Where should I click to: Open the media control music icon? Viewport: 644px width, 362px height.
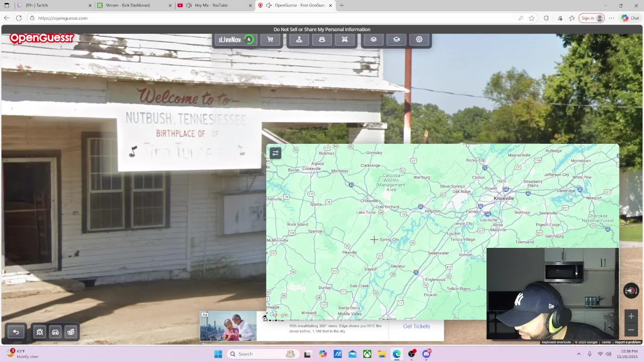tap(560, 18)
